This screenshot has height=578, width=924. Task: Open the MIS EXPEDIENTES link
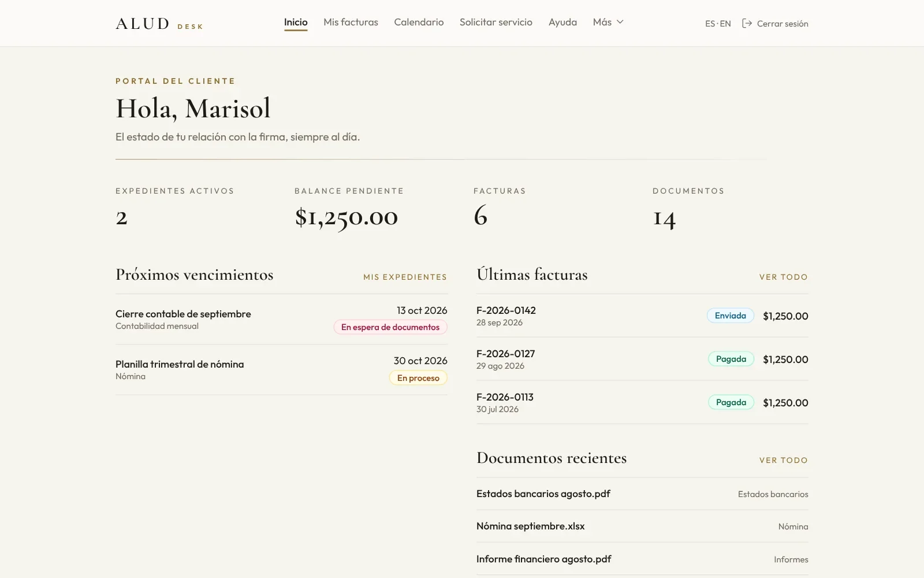point(405,277)
